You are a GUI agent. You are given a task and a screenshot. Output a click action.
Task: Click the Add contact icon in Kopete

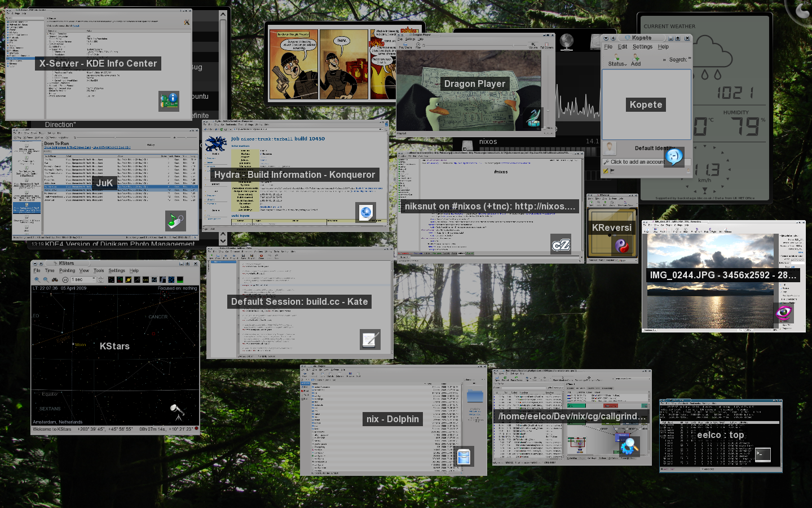pos(636,60)
